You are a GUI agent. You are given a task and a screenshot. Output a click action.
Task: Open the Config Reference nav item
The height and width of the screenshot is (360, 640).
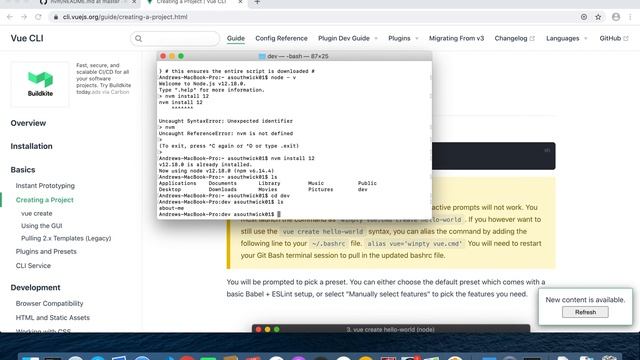[281, 38]
